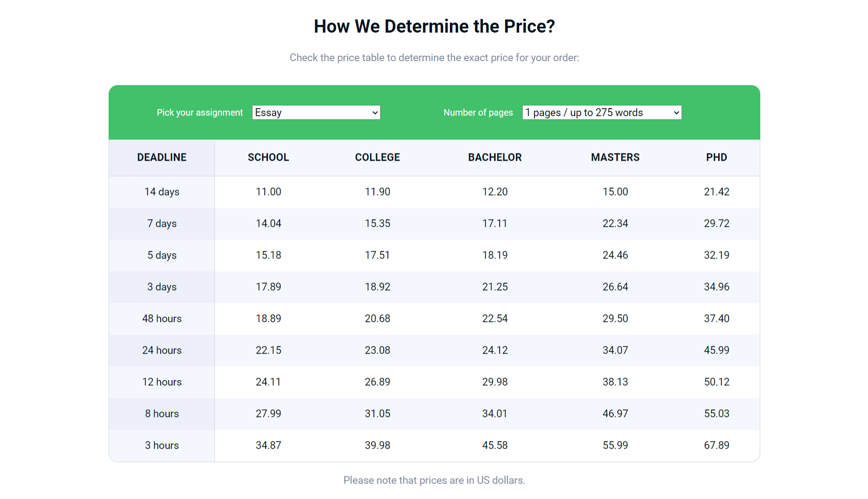Click the price 21.42 for PhD
Screen dimensions: 868x499
716,192
